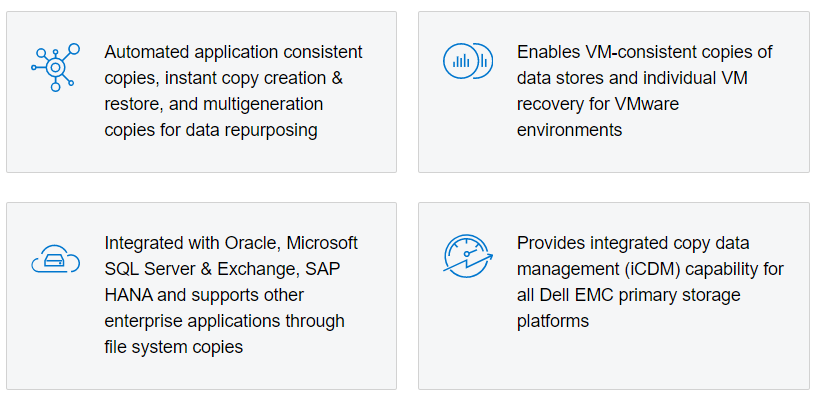Click the word 'environments' in VMware card
Viewport: 815px width, 399px height.
pos(569,130)
